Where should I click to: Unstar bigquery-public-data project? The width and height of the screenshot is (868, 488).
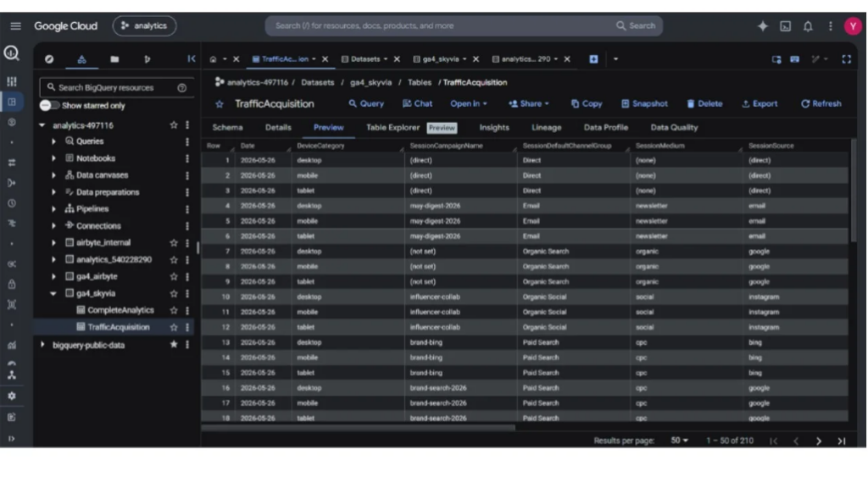click(x=173, y=345)
